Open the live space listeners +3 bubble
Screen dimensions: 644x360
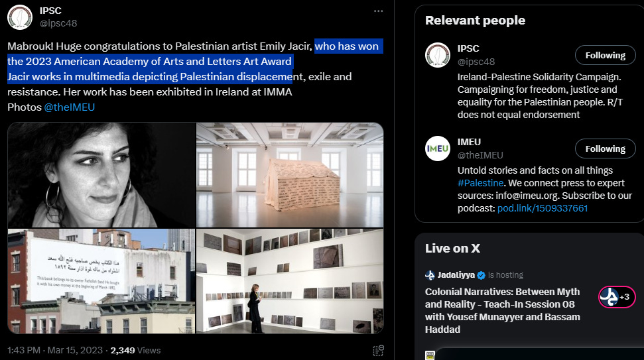coord(617,297)
